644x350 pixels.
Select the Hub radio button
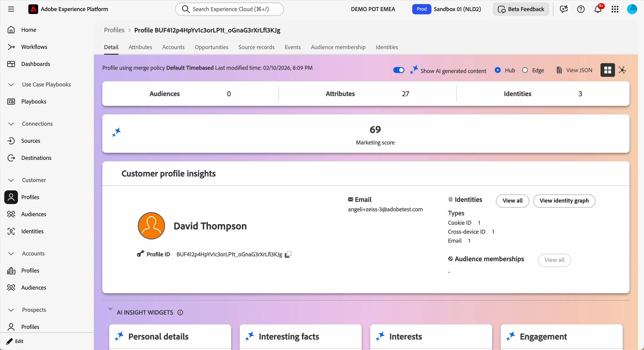[498, 70]
